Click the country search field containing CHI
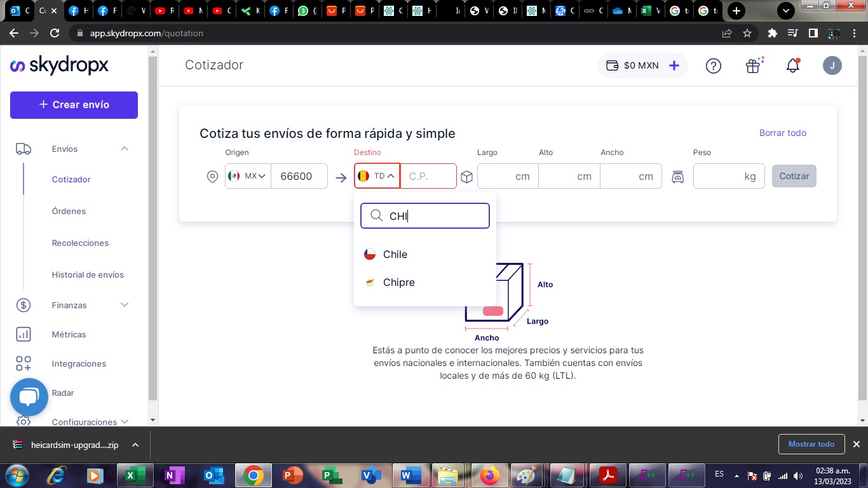 [x=425, y=216]
